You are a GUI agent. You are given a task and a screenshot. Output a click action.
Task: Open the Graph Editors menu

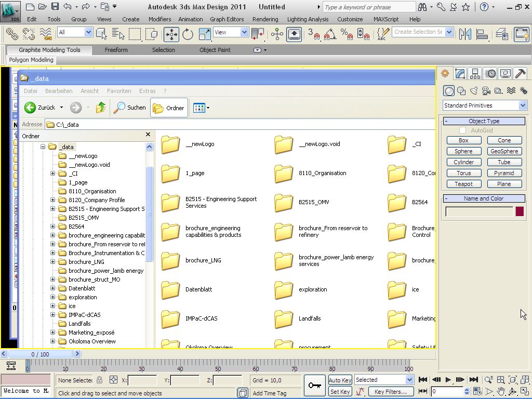click(x=227, y=19)
